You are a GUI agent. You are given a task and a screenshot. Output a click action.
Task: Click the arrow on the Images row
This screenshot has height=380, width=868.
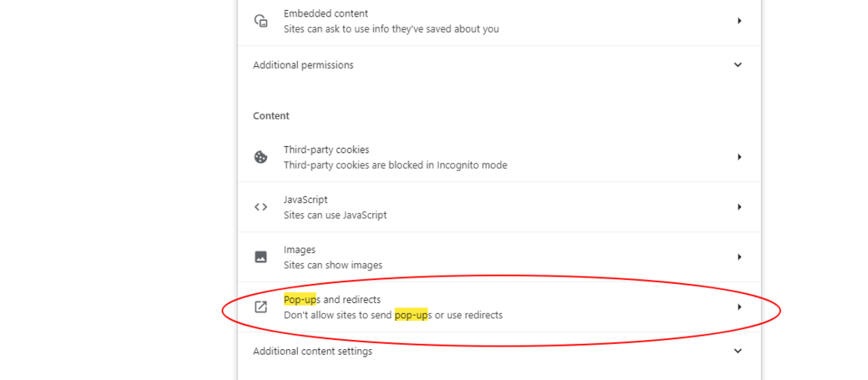pyautogui.click(x=739, y=257)
